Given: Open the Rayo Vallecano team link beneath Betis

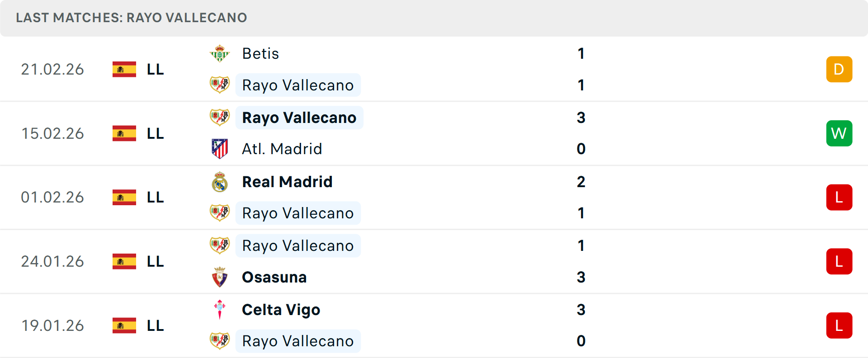Looking at the screenshot, I should point(298,85).
